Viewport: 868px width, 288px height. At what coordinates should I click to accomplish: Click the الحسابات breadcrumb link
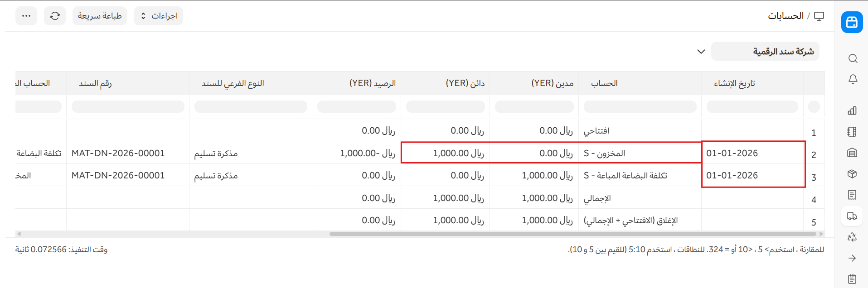pos(786,16)
